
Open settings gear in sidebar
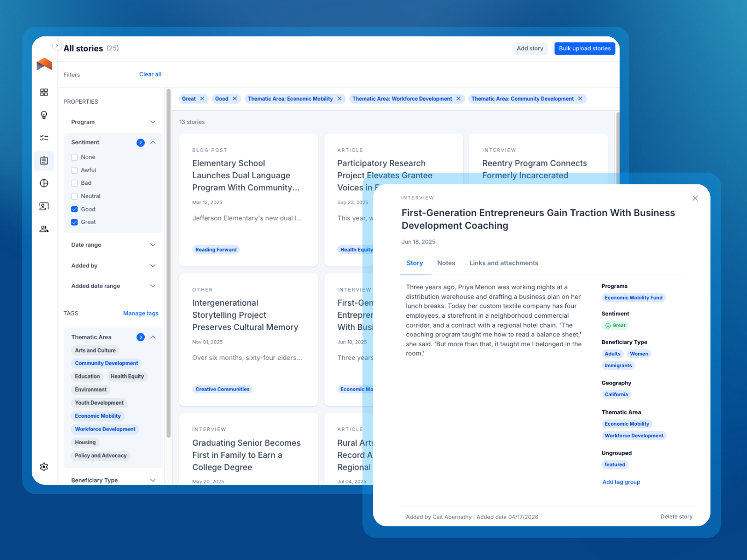(x=44, y=467)
